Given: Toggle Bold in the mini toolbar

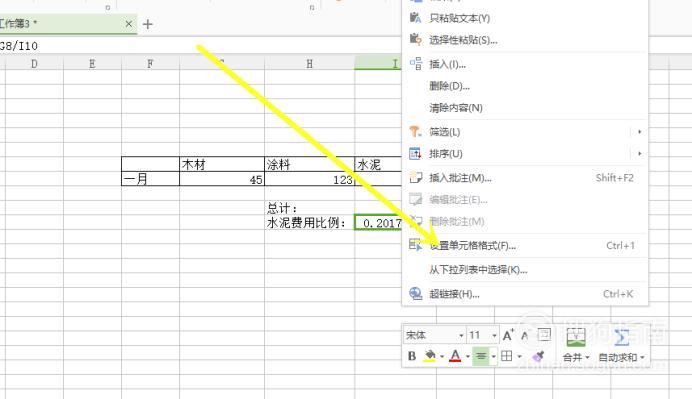Looking at the screenshot, I should click(x=412, y=356).
